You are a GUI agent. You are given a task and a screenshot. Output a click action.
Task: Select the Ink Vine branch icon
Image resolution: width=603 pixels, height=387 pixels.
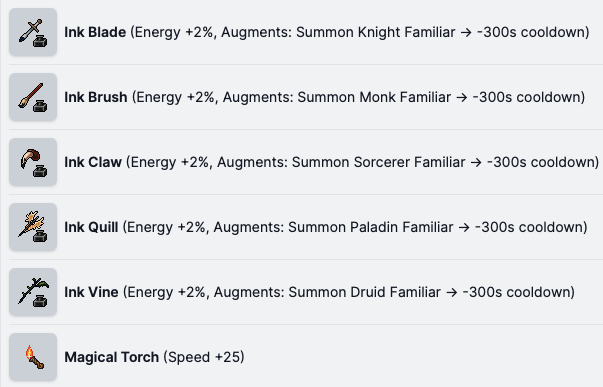(33, 292)
